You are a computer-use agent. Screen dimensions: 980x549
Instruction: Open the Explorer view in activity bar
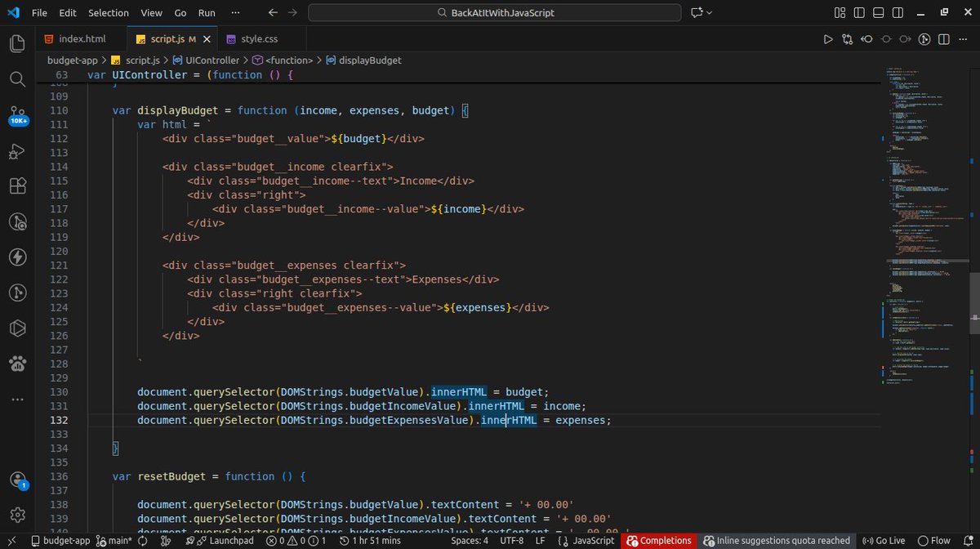pyautogui.click(x=17, y=43)
